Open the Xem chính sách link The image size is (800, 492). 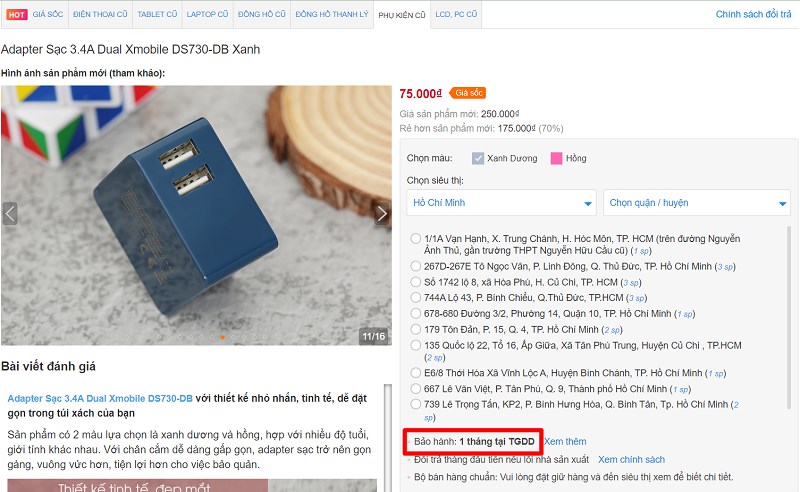pos(631,459)
